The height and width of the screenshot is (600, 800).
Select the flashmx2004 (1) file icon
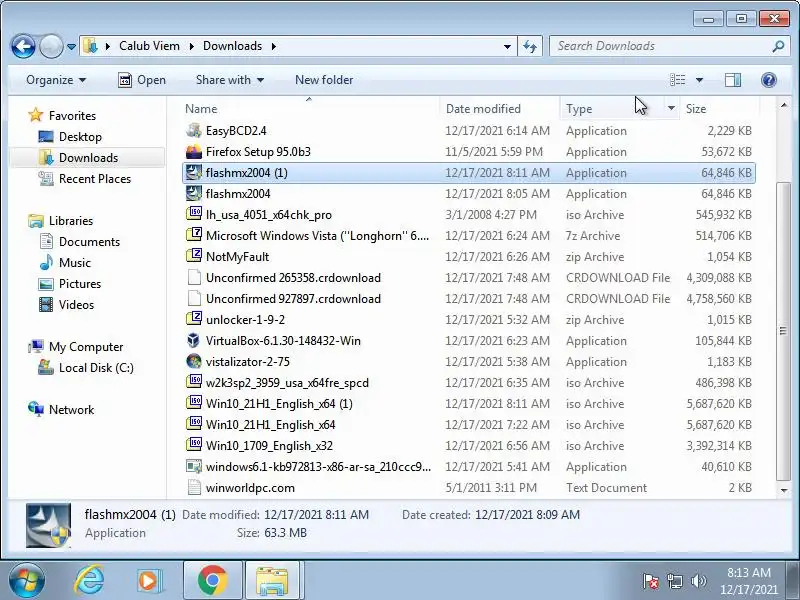[x=194, y=172]
